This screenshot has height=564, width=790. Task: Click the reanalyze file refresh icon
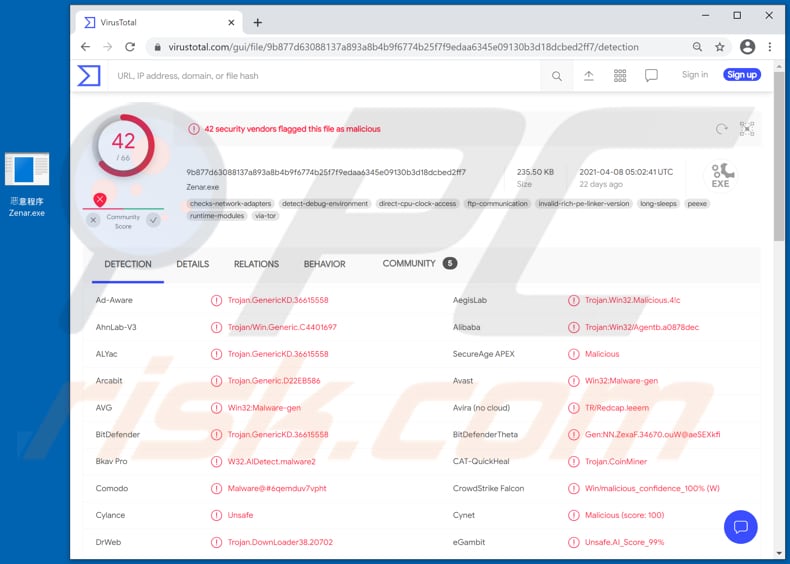721,129
